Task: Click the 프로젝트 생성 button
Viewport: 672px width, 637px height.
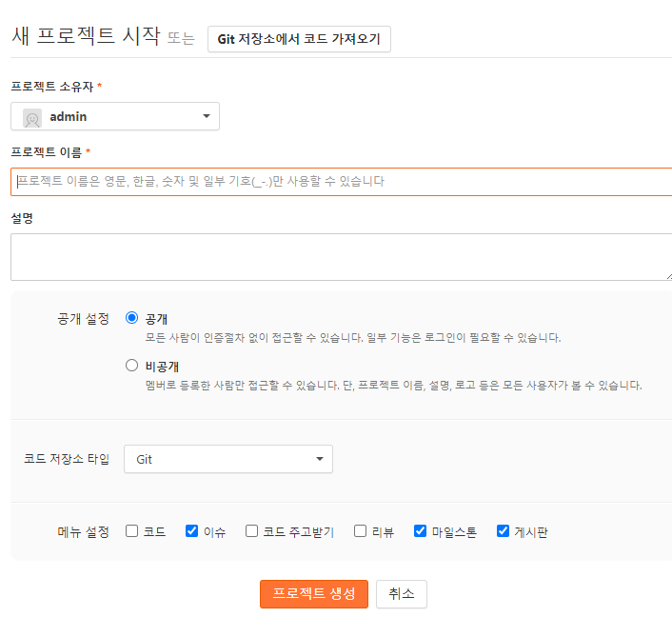Action: (x=314, y=594)
